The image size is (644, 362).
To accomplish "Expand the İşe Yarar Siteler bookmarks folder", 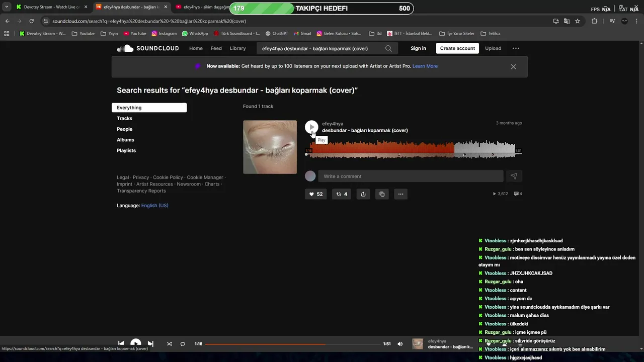I will 457,34.
